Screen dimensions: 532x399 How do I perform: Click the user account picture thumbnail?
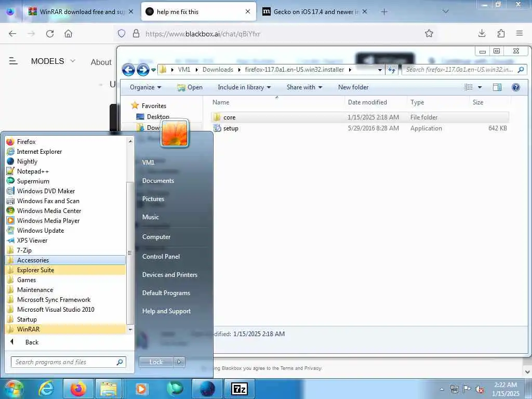175,134
